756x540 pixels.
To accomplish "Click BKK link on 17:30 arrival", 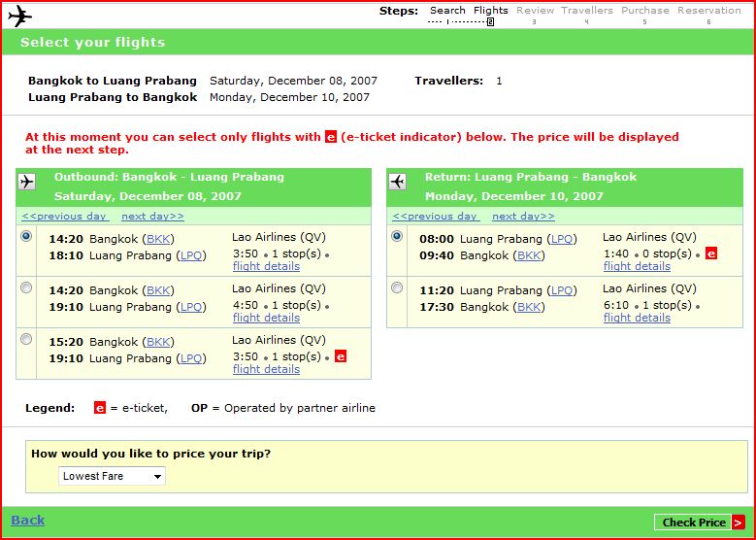I will pos(529,307).
